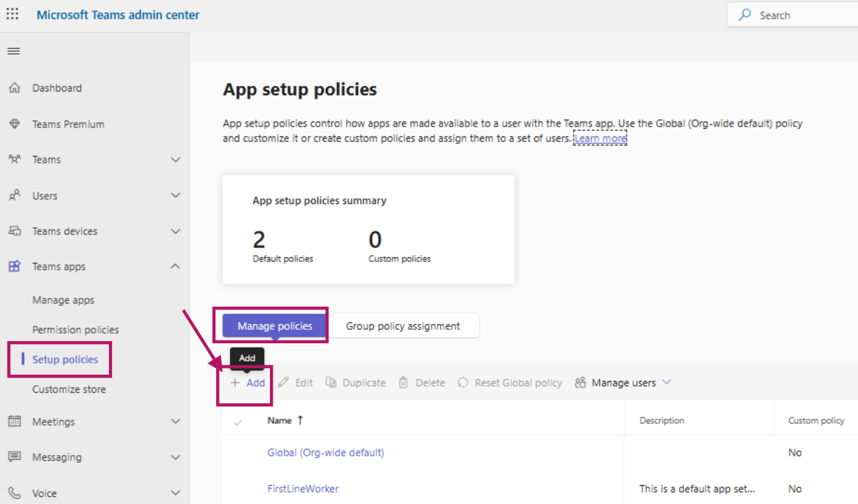Click the Dashboard label in sidebar

tap(57, 88)
